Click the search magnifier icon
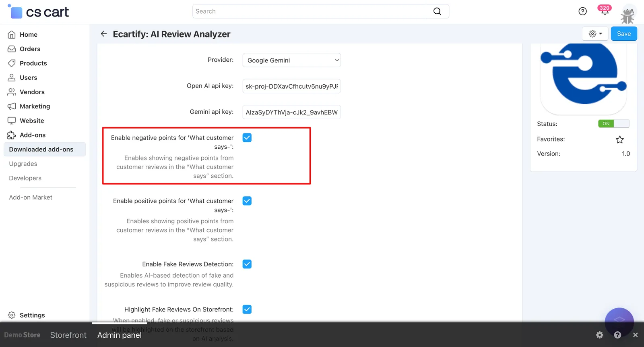 (437, 11)
